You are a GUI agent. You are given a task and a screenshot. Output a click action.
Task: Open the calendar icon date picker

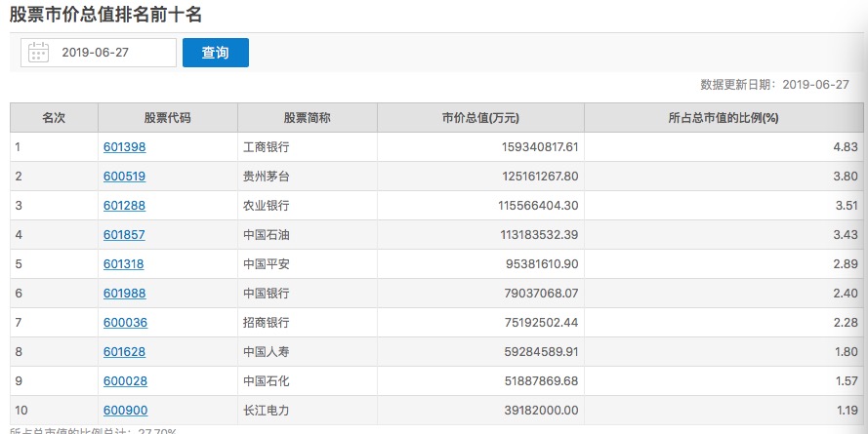tap(38, 53)
